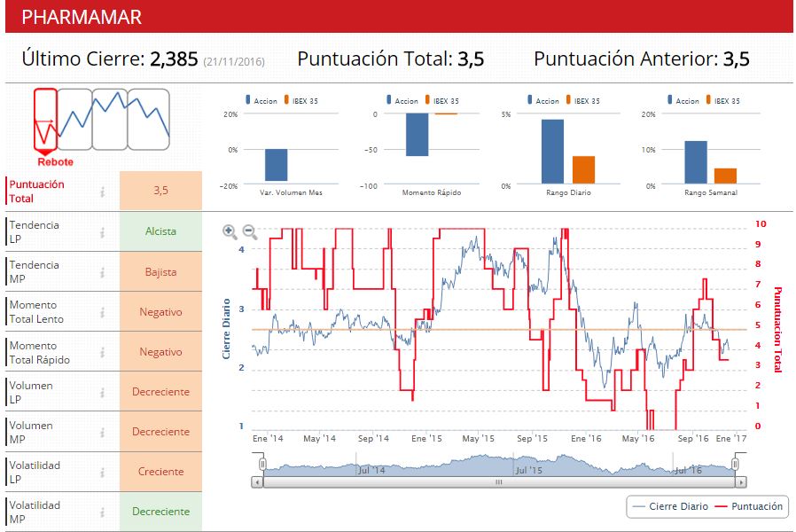Screen dimensions: 796x532
Task: Click blue Accion bar in Rango Diario
Action: click(552, 152)
